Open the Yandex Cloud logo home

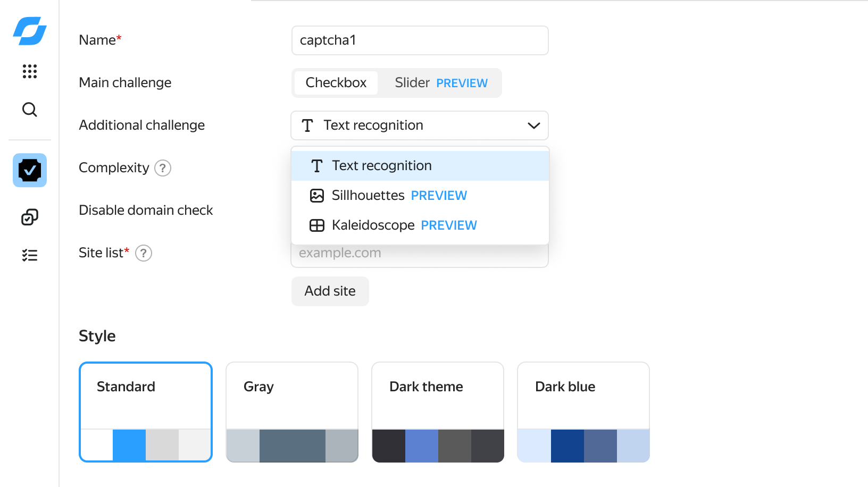[30, 31]
